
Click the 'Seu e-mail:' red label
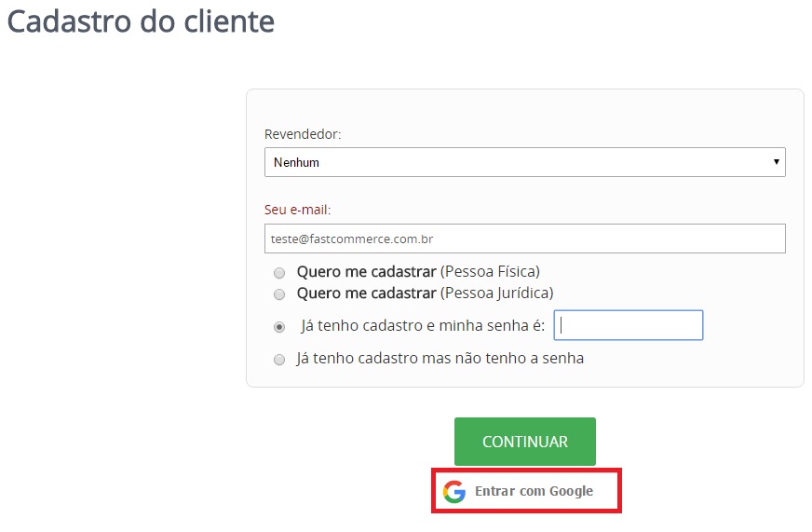point(297,210)
